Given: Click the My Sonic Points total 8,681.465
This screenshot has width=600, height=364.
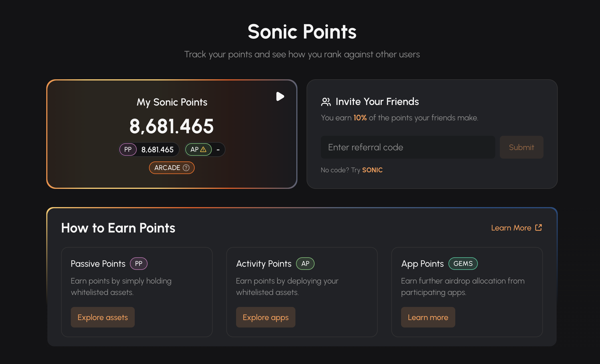Looking at the screenshot, I should [x=172, y=126].
